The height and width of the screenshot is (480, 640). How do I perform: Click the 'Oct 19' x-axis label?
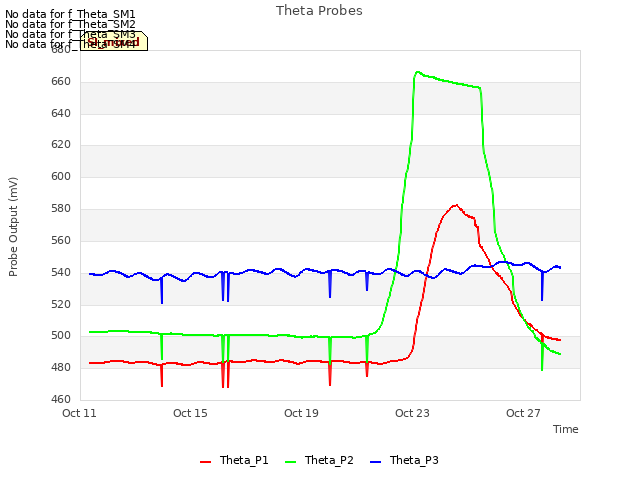point(301,413)
